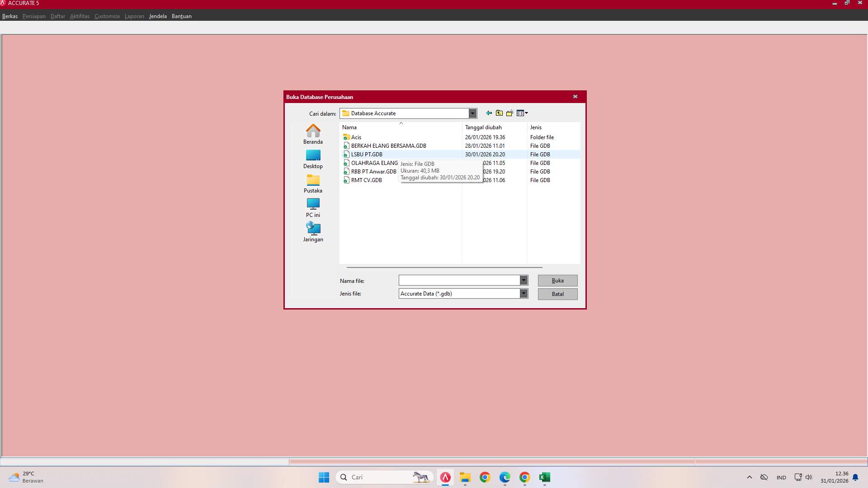Open the volume icon in the system tray

tap(808, 477)
